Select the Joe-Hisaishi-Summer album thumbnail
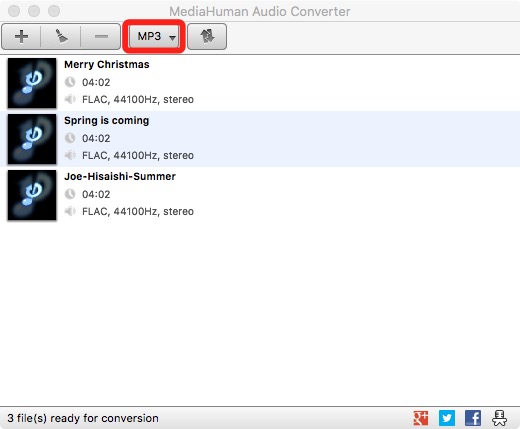520x429 pixels. click(32, 195)
